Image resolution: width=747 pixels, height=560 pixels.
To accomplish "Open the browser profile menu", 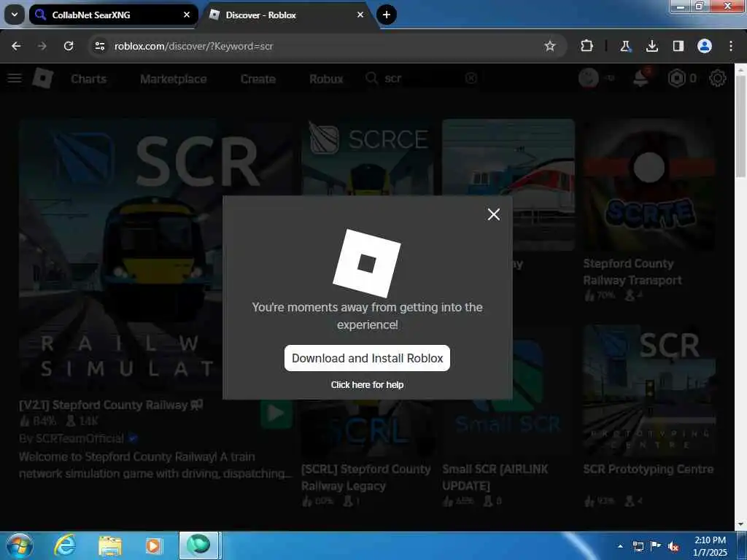I will point(705,46).
